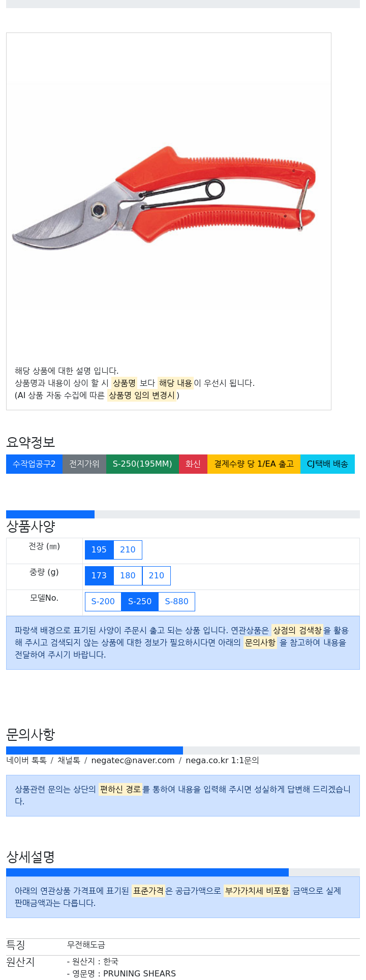
Task: Switch to model S-200
Action: (x=103, y=602)
